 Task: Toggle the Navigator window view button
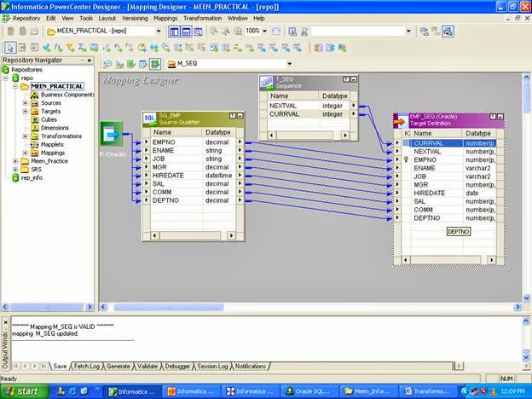click(x=174, y=32)
